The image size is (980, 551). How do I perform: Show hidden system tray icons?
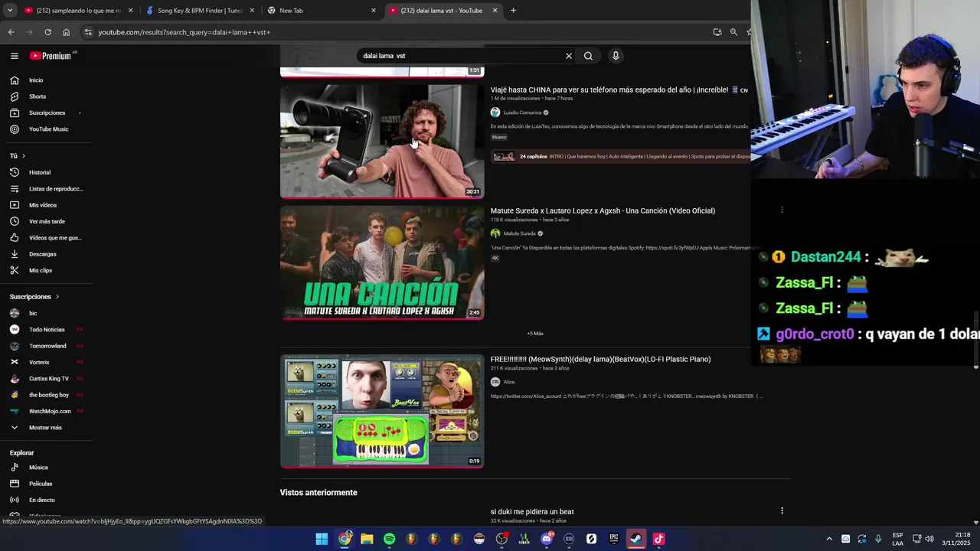pyautogui.click(x=828, y=539)
